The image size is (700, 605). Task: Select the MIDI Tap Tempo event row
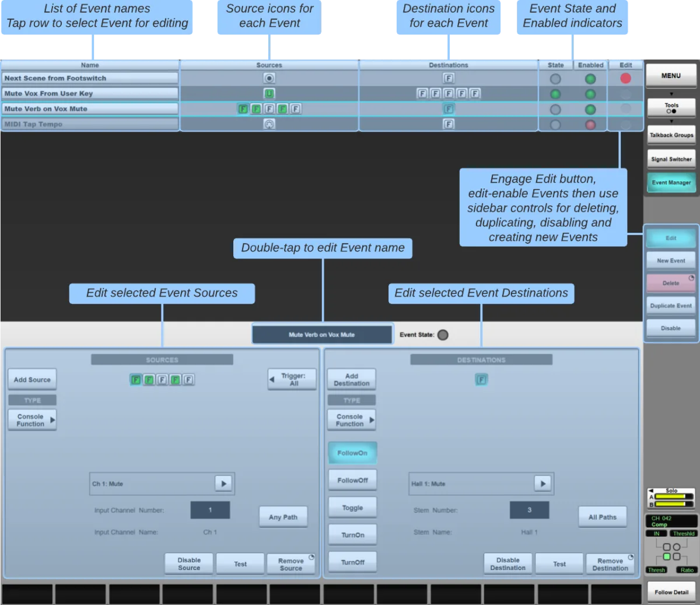pyautogui.click(x=90, y=124)
